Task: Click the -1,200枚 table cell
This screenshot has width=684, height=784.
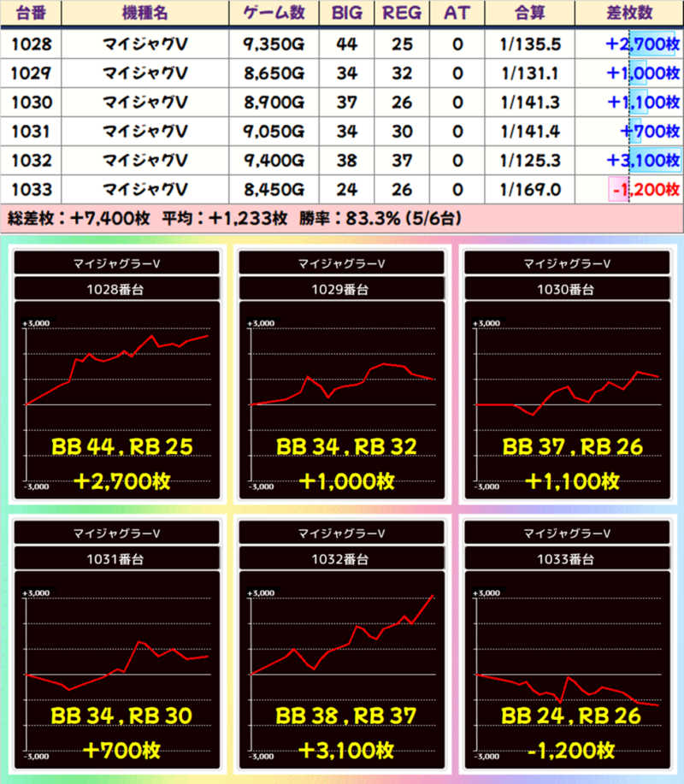Action: coord(629,189)
